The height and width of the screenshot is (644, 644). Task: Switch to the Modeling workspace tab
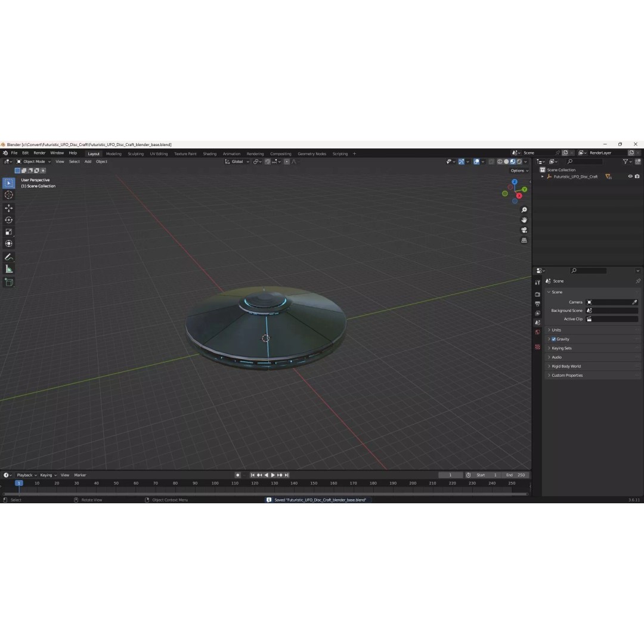pos(114,154)
